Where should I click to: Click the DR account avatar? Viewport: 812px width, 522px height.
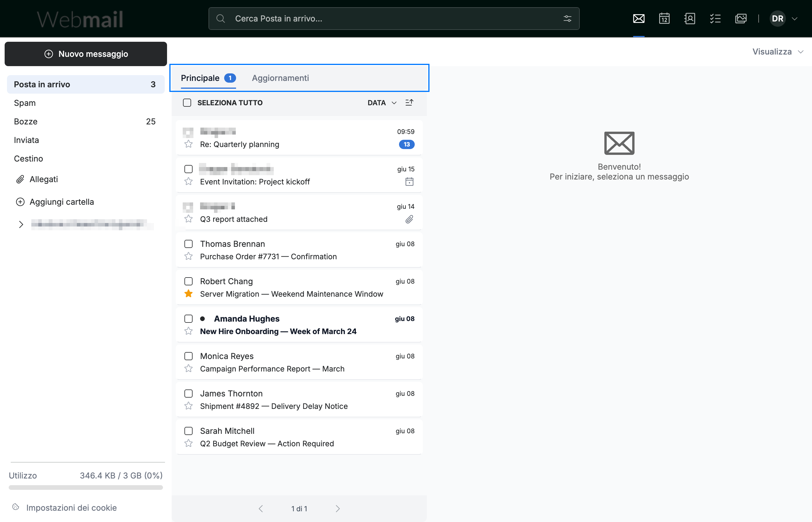[777, 19]
